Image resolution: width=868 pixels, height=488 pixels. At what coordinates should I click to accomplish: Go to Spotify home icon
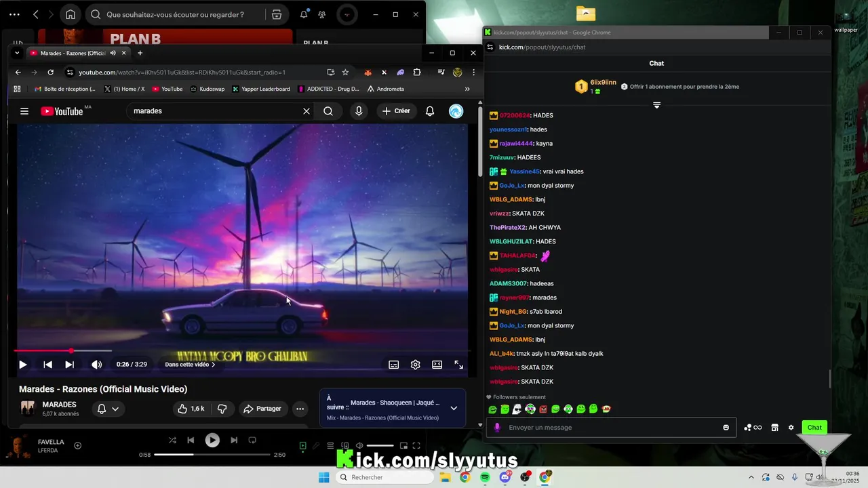[71, 14]
